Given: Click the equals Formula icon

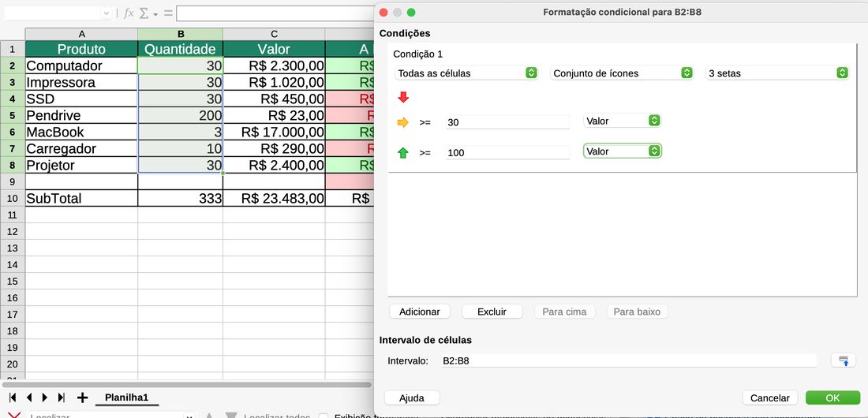Looking at the screenshot, I should click(x=168, y=13).
